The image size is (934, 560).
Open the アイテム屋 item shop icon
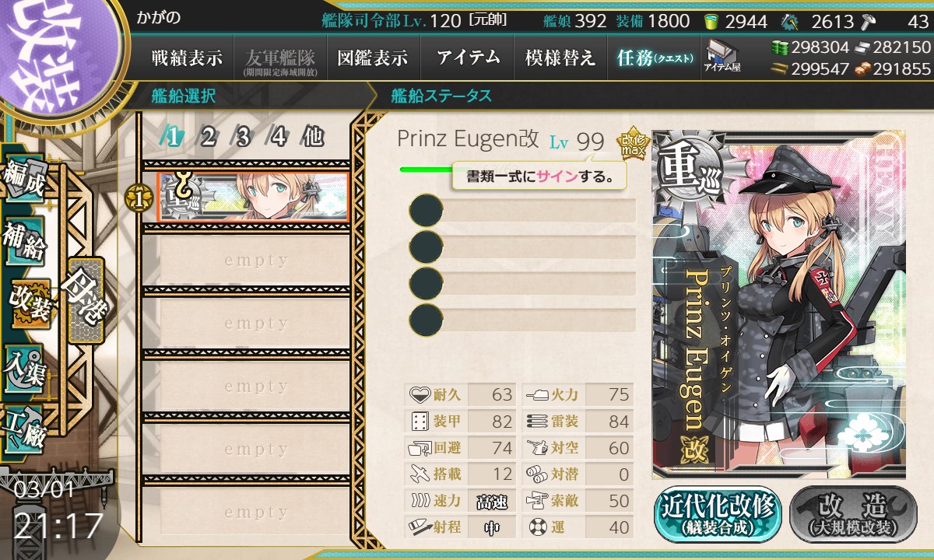click(x=722, y=56)
